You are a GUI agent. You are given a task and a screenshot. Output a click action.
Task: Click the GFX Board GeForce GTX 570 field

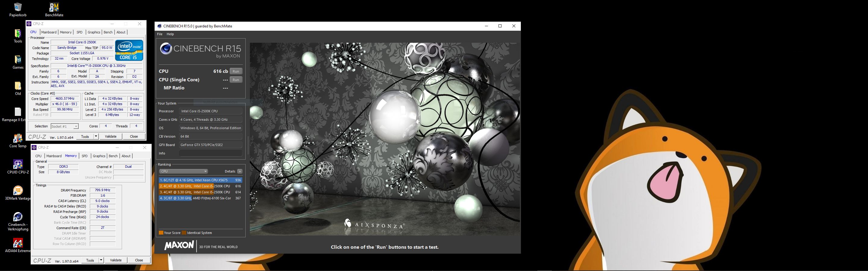[211, 145]
